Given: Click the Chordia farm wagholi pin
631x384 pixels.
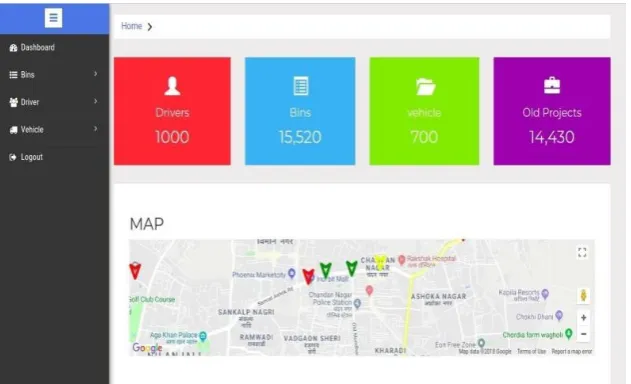Looking at the screenshot, I should pyautogui.click(x=569, y=333).
